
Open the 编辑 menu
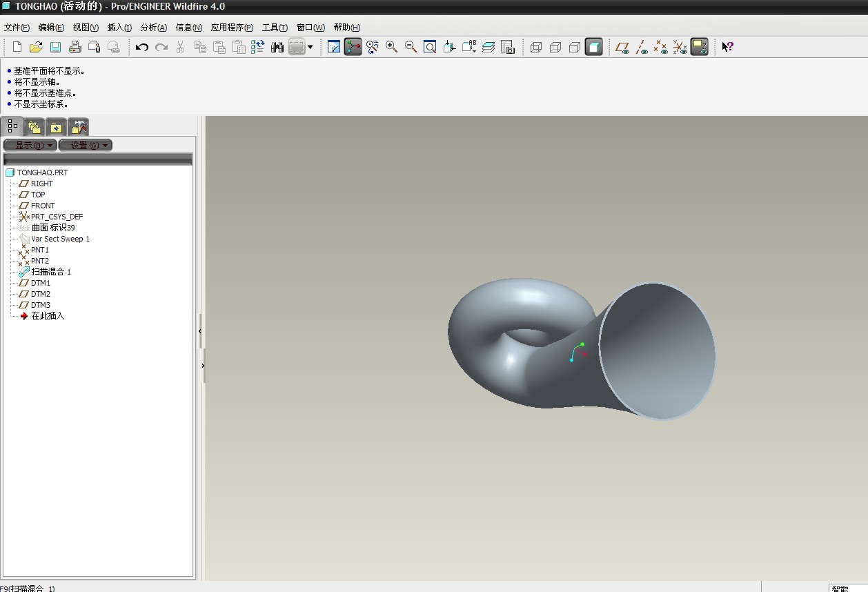coord(51,28)
